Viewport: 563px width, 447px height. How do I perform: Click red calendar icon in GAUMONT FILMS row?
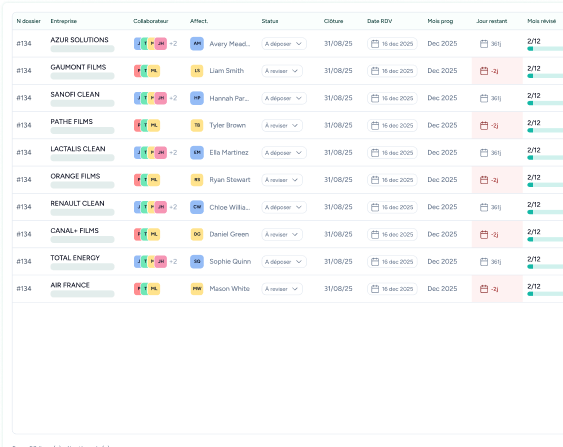(x=484, y=71)
